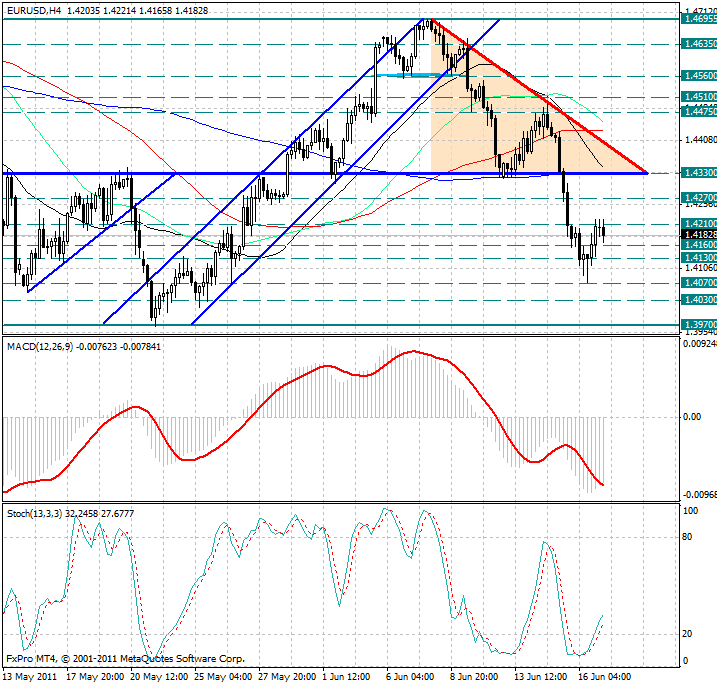Click the 1.4030 price level label

coord(699,300)
